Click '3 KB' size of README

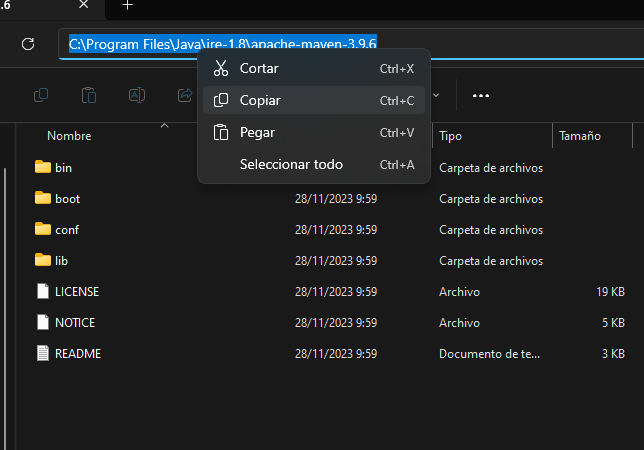click(x=613, y=354)
